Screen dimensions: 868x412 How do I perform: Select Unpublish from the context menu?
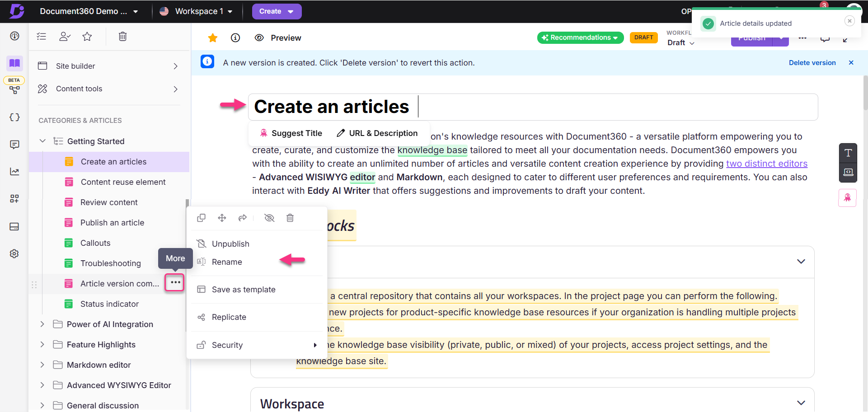click(256, 244)
